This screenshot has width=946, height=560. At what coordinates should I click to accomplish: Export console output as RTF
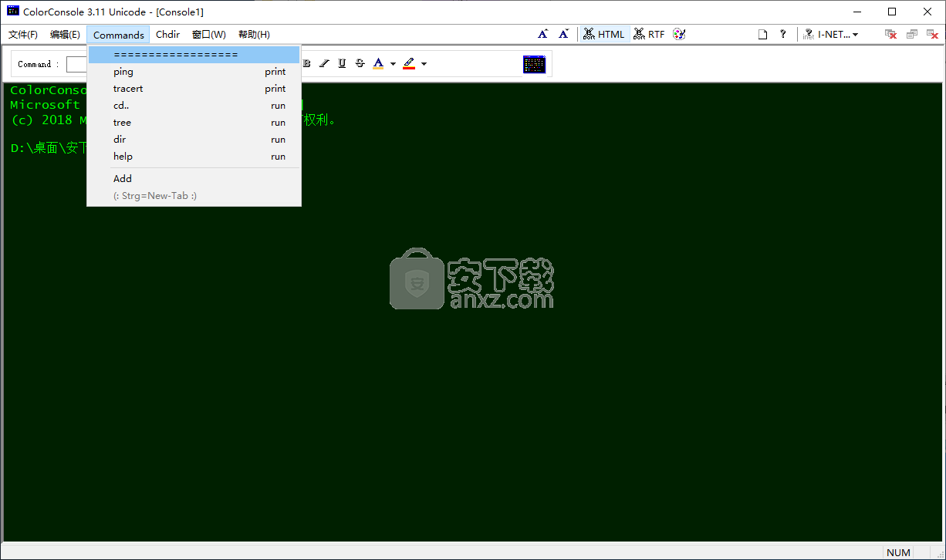click(649, 34)
